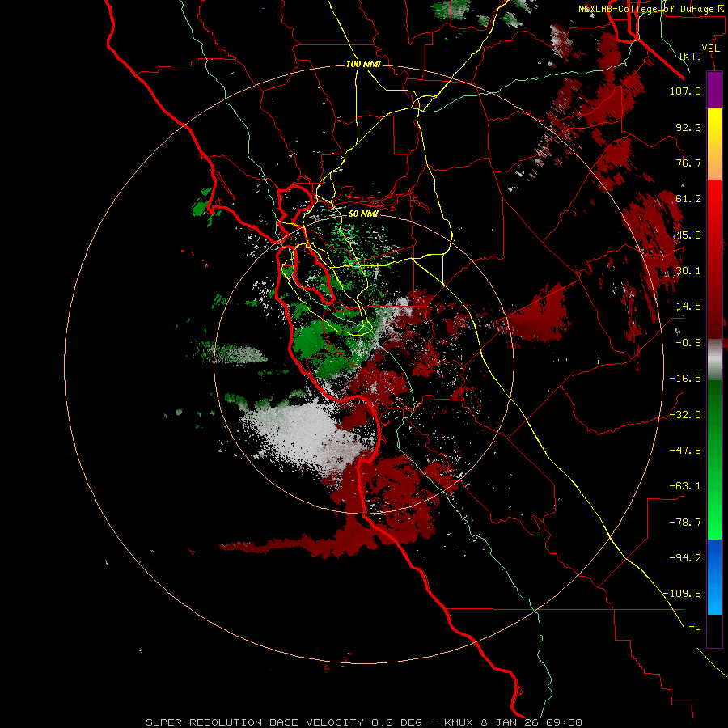Click the '0.0 DEG' elevation text
The width and height of the screenshot is (728, 728).
[x=396, y=722]
